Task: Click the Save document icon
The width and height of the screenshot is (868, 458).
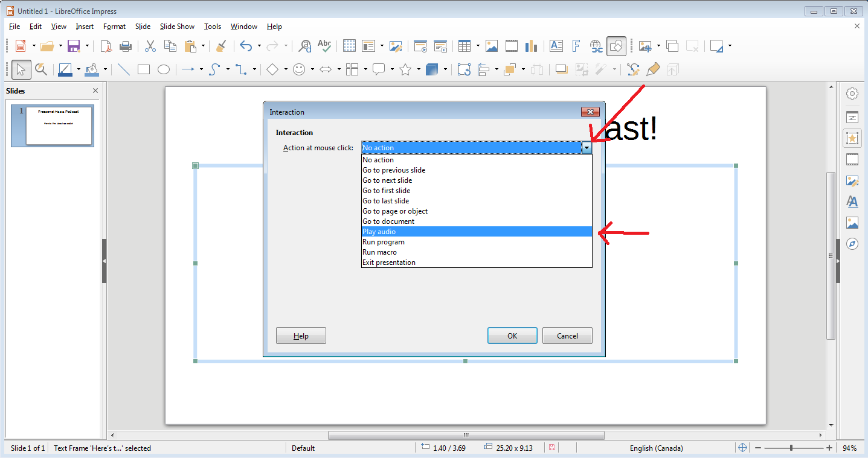Action: (74, 46)
